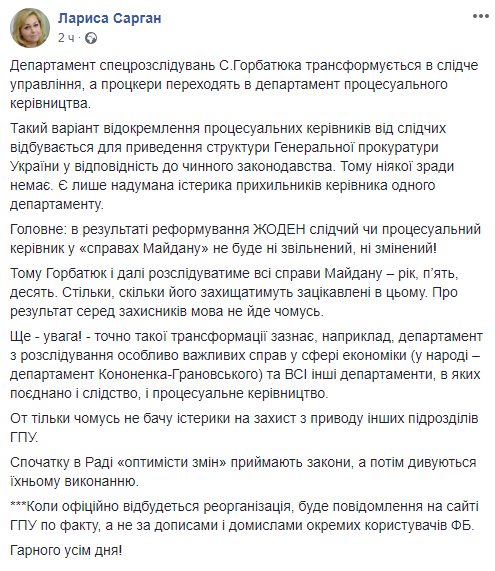Open the three-dots post options menu
The width and height of the screenshot is (495, 571).
480,16
